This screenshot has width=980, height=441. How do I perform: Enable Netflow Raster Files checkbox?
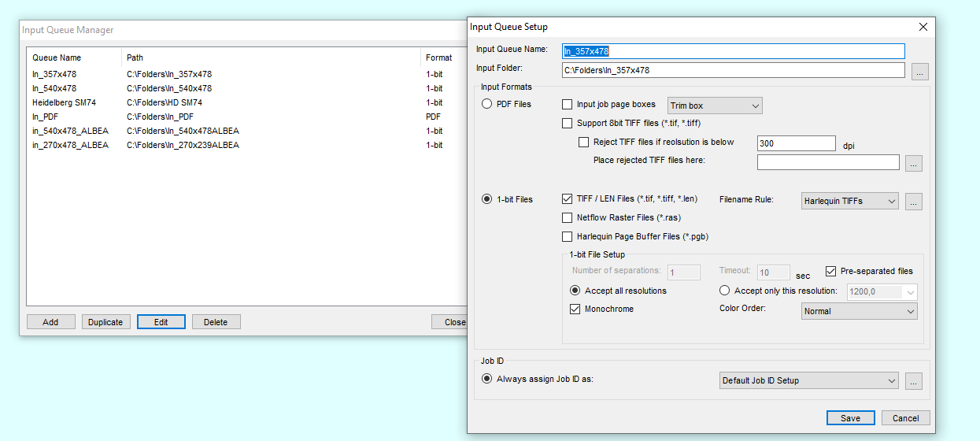(x=568, y=218)
